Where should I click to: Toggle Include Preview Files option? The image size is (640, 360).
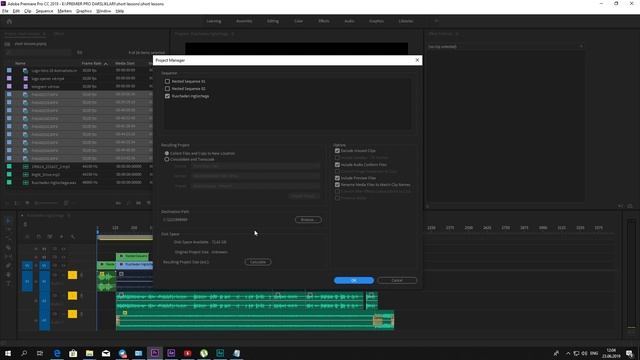pyautogui.click(x=337, y=178)
